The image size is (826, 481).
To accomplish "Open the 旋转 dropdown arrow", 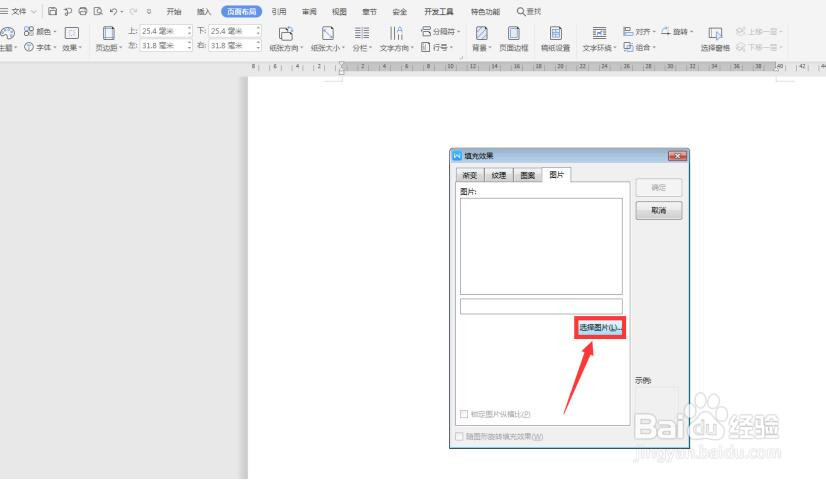I will point(691,32).
